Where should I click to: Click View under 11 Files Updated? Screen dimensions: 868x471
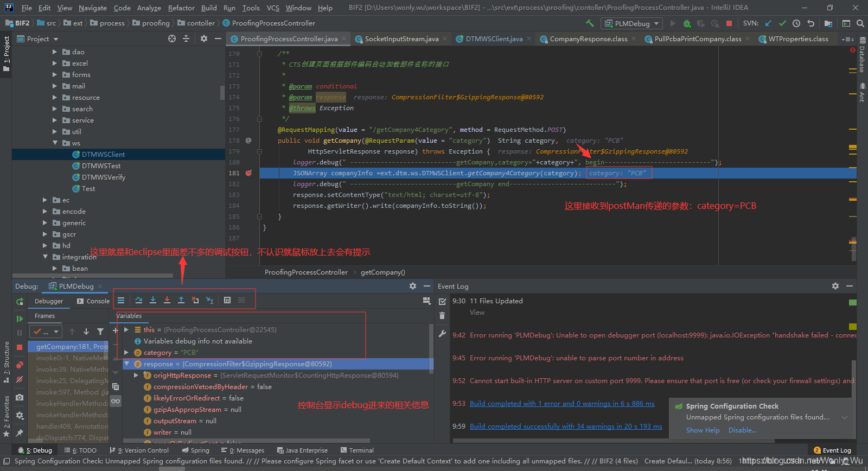[477, 313]
